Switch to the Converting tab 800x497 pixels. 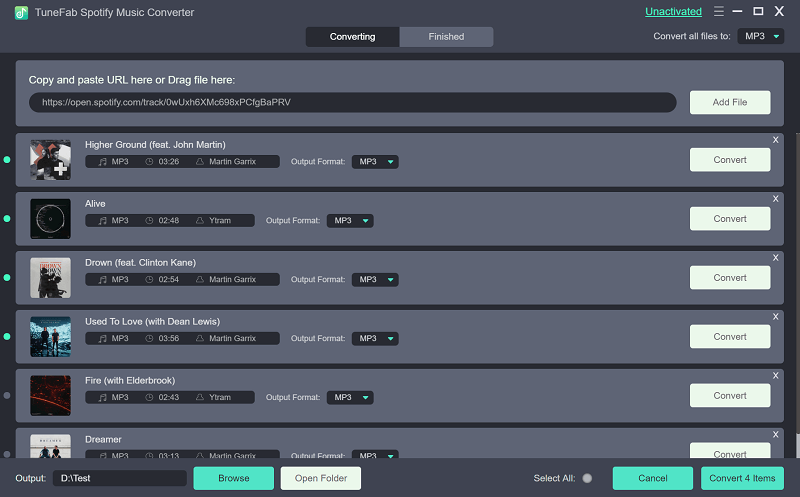tap(353, 37)
